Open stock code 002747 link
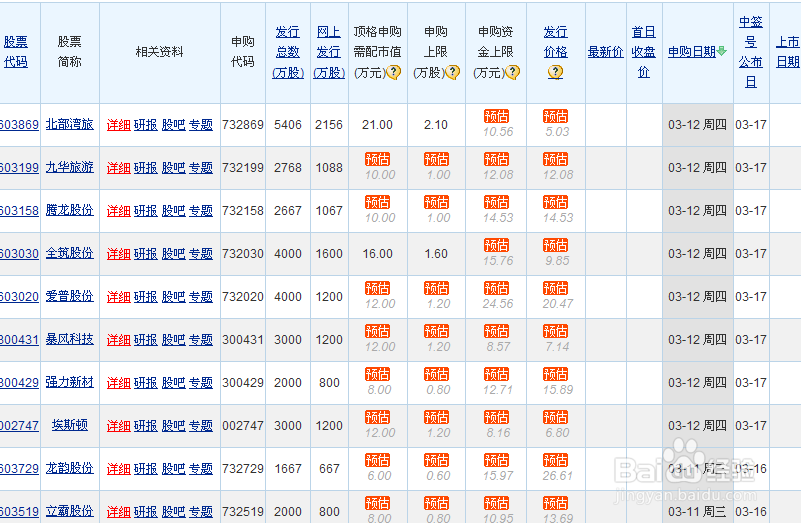This screenshot has width=801, height=523. 19,425
